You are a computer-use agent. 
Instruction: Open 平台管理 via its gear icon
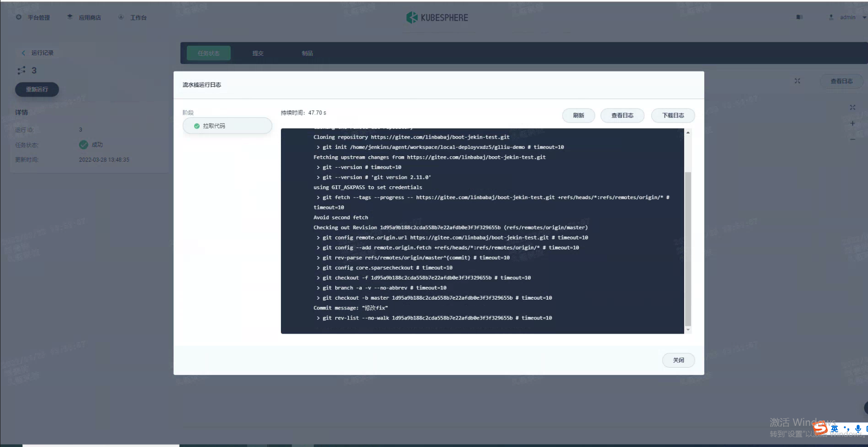pos(18,17)
